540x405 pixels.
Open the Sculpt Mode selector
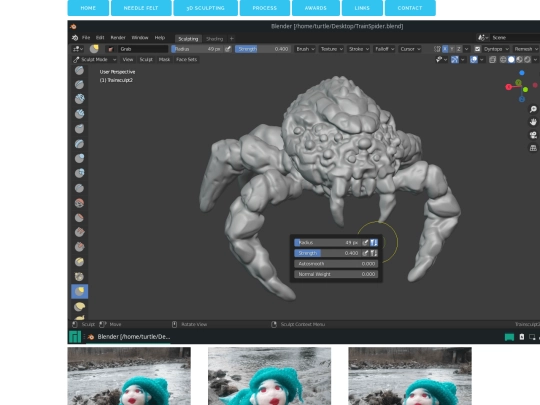95,60
